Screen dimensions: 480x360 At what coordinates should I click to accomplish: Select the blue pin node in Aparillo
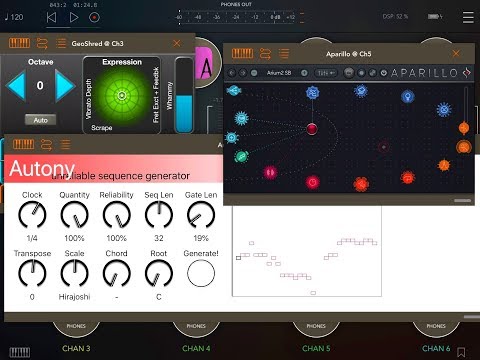point(407,97)
